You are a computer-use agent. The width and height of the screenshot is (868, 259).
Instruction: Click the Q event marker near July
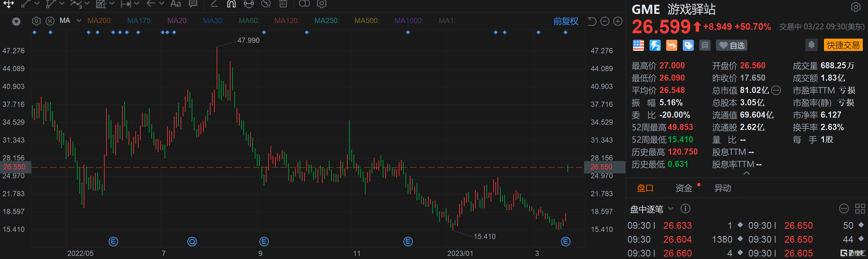[192, 241]
